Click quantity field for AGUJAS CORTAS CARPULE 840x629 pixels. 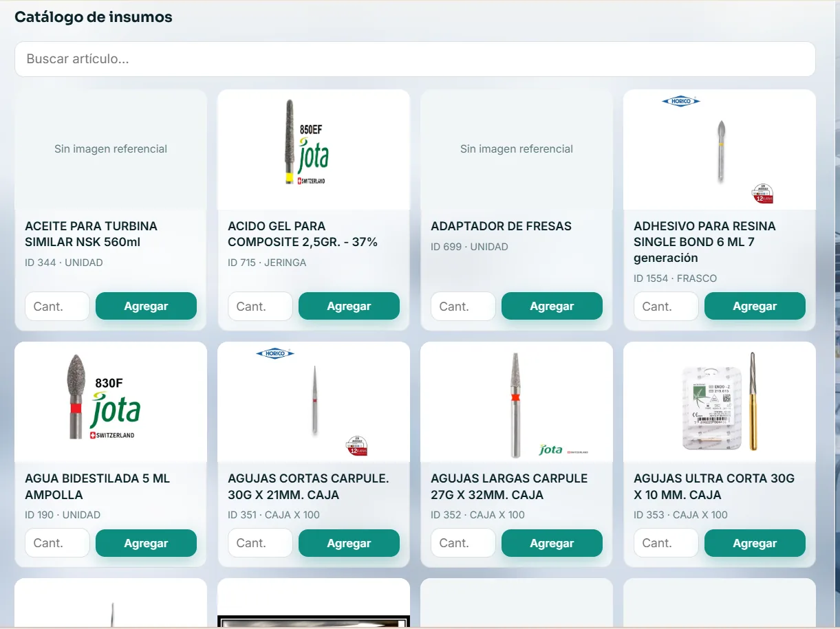point(260,543)
